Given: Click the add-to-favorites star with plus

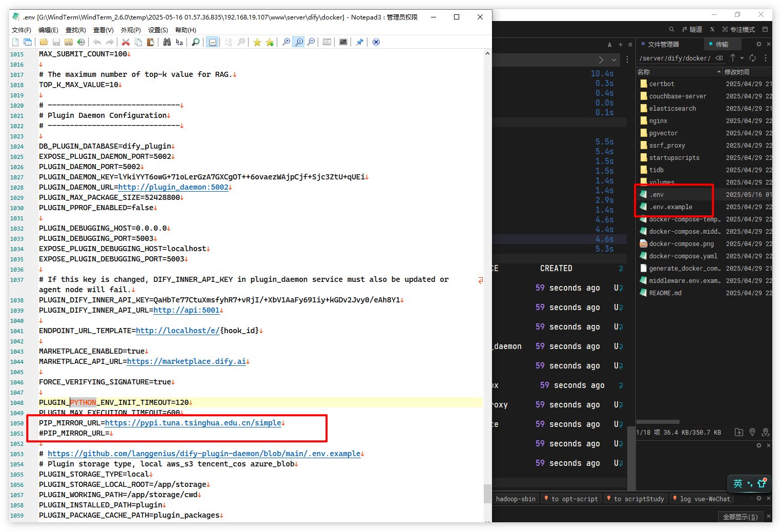Looking at the screenshot, I should click(x=270, y=42).
